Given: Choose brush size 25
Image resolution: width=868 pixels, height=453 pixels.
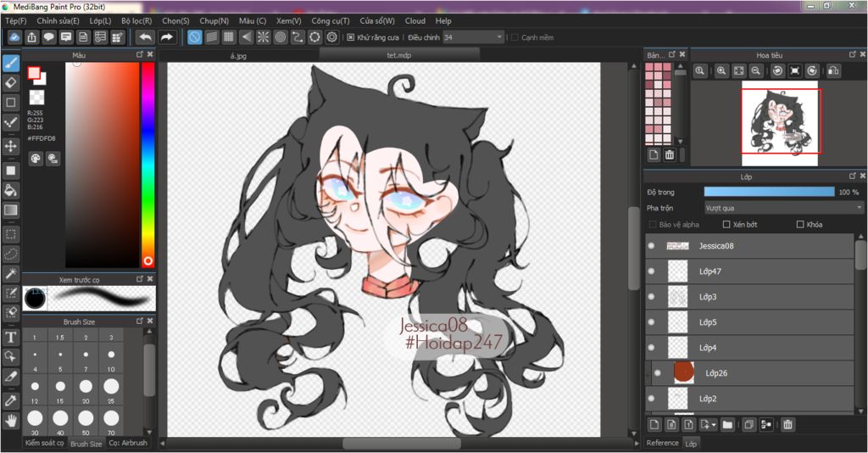Looking at the screenshot, I should pos(111,390).
